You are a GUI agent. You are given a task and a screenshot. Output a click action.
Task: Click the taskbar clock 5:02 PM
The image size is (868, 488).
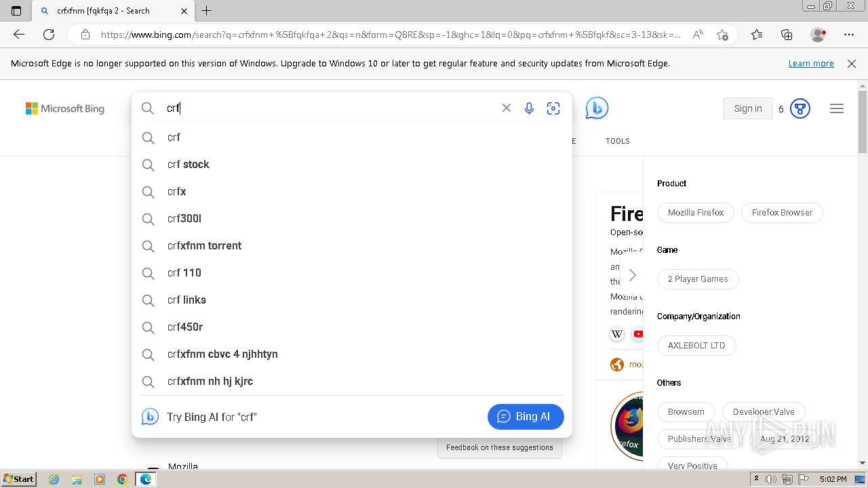[x=833, y=479]
